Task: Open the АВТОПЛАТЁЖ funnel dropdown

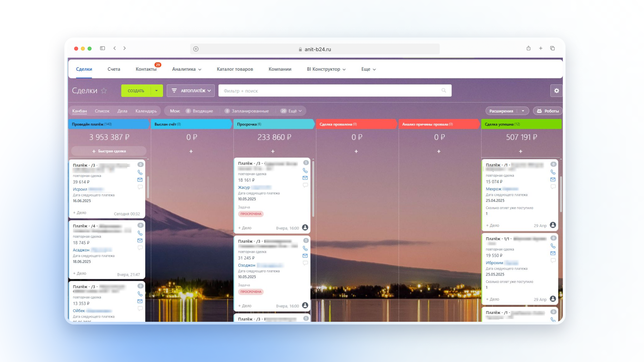Action: [191, 91]
